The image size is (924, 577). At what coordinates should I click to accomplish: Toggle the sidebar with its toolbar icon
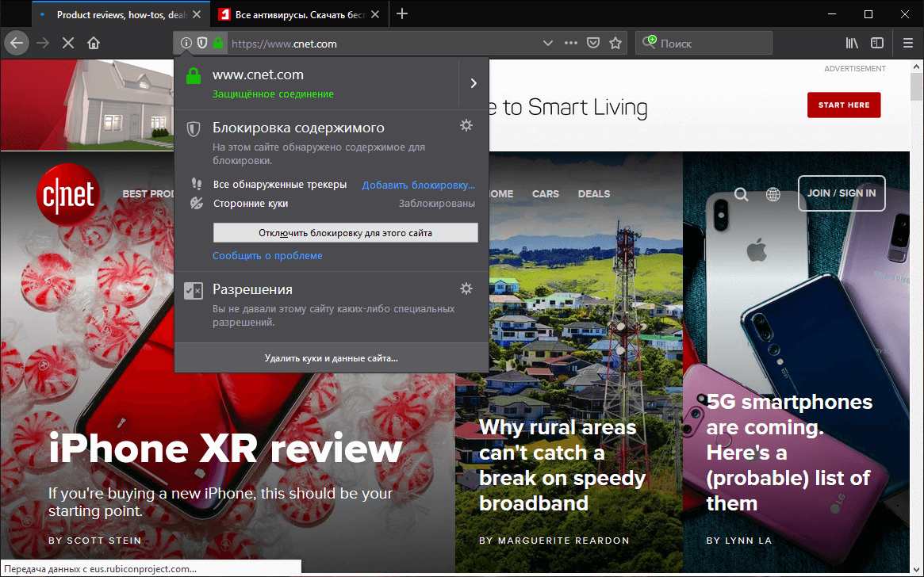pos(876,43)
